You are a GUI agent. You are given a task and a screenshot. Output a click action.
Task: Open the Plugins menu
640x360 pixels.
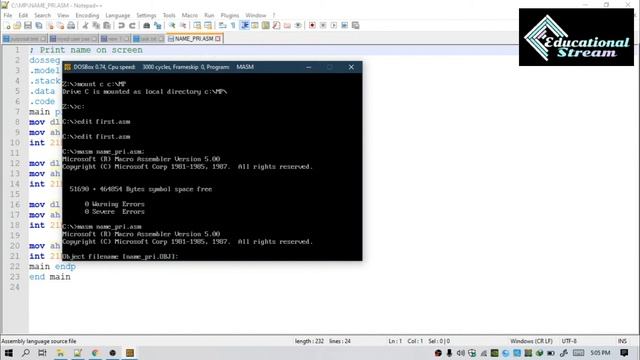pos(230,15)
